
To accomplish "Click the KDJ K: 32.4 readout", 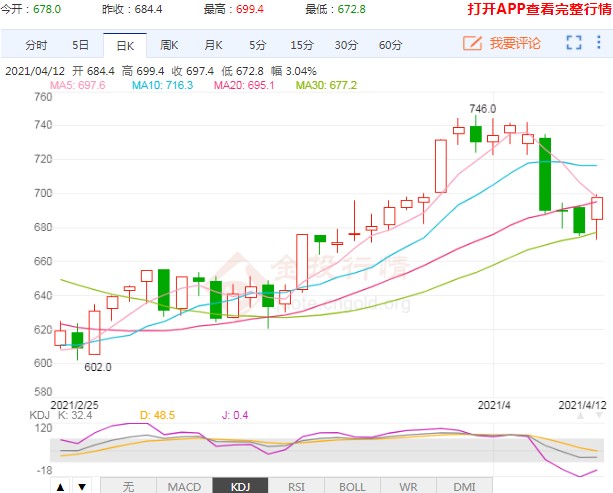I will click(x=61, y=415).
